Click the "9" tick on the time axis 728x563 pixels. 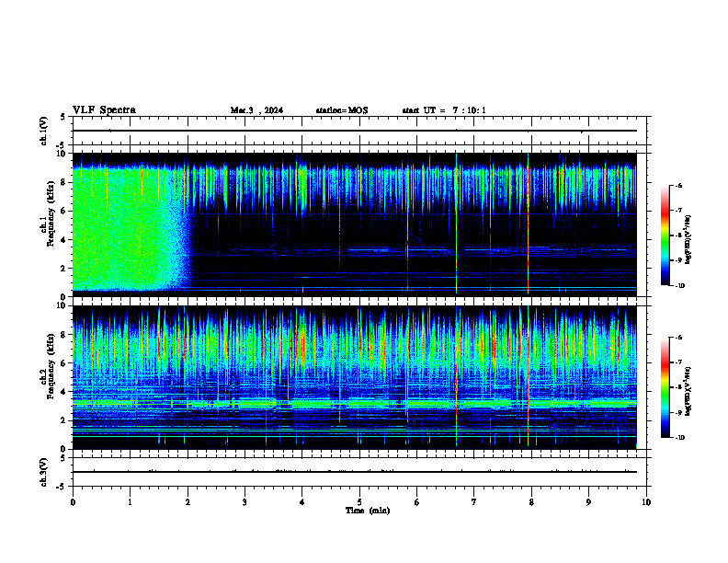[x=588, y=502]
